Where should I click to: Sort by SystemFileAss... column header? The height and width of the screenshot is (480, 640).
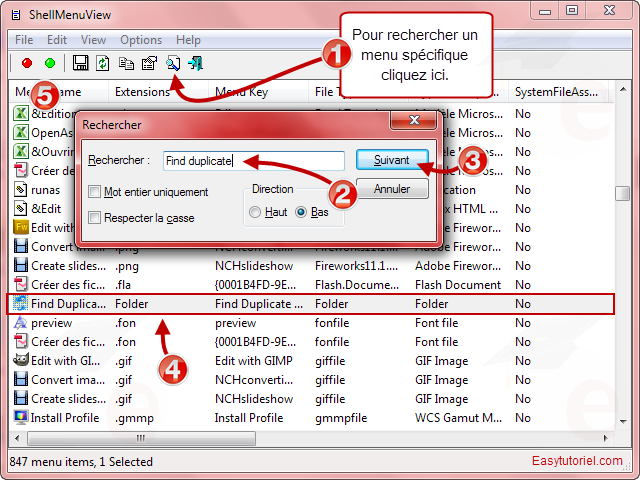click(558, 92)
